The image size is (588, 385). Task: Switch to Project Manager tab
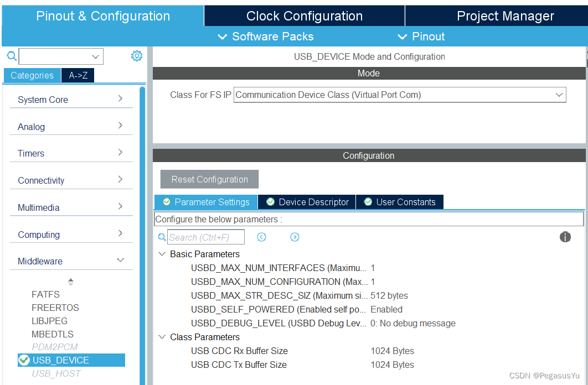pyautogui.click(x=497, y=15)
